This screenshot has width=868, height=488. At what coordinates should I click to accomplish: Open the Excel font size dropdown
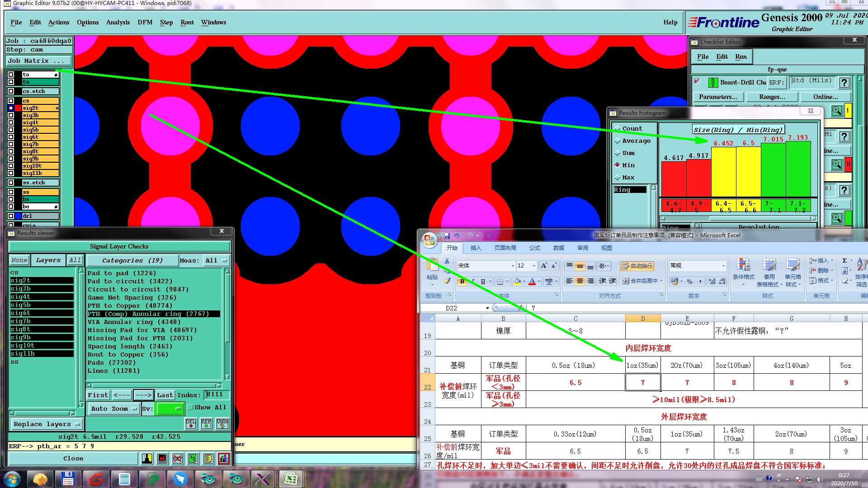pyautogui.click(x=534, y=266)
